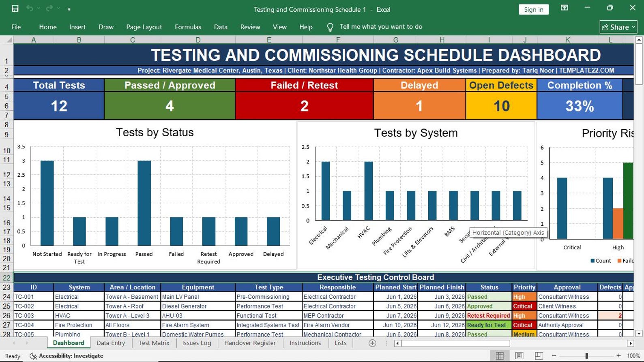Click the Undo arrow icon

click(30, 9)
